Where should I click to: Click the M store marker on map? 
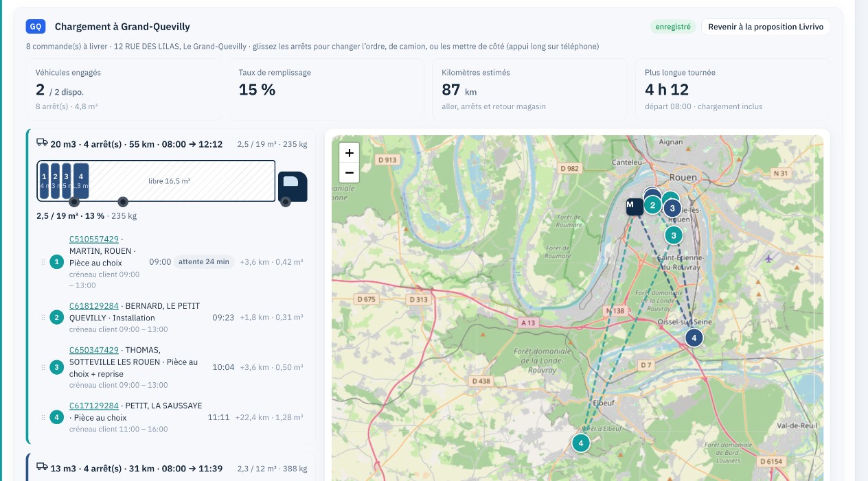click(633, 205)
